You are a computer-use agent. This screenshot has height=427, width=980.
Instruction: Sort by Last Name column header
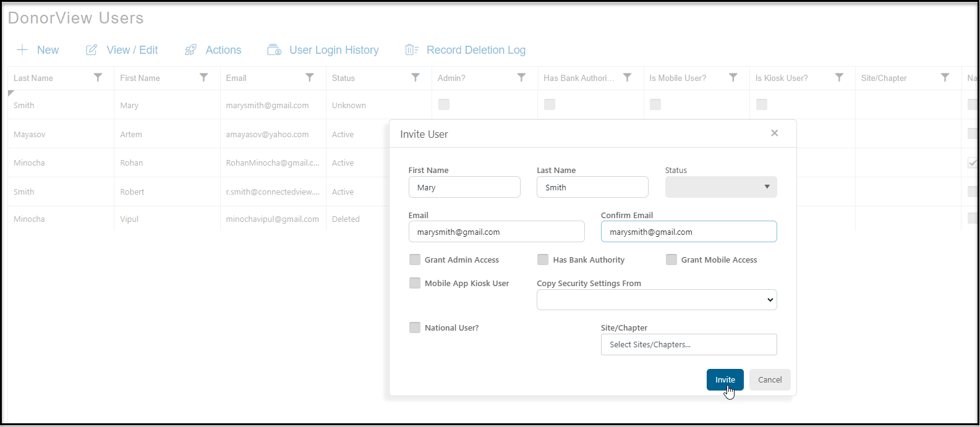33,78
